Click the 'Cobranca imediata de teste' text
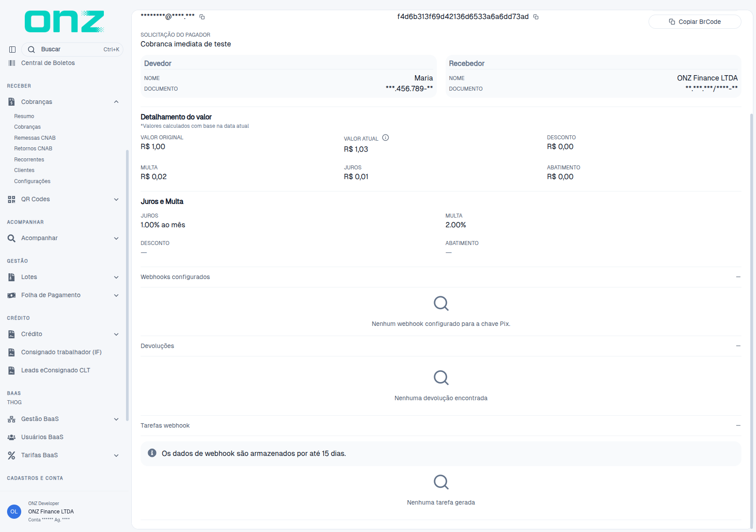The height and width of the screenshot is (532, 756). 186,44
